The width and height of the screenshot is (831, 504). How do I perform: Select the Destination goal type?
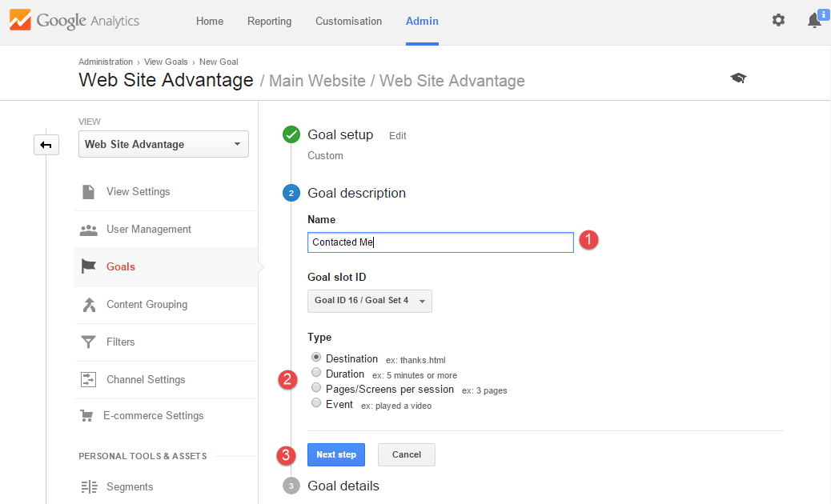(x=316, y=357)
